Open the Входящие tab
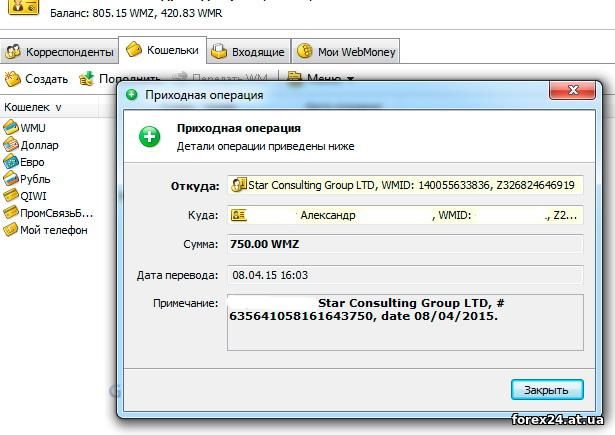The image size is (615, 435). [249, 51]
